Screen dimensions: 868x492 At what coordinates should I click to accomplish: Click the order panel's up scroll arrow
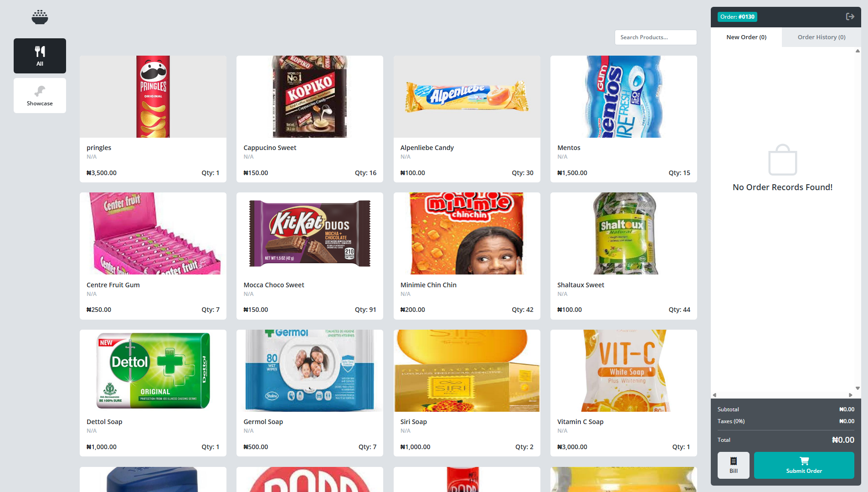(x=858, y=51)
